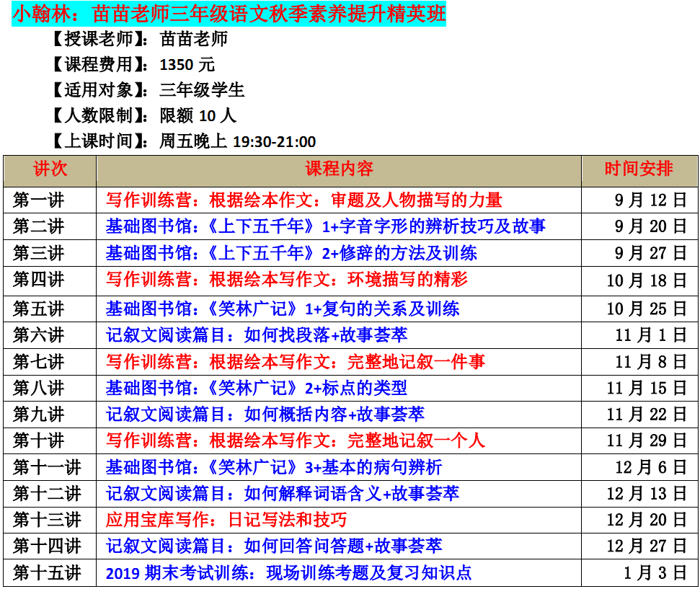Click the 时间安排 column header
This screenshot has width=700, height=589.
click(639, 169)
